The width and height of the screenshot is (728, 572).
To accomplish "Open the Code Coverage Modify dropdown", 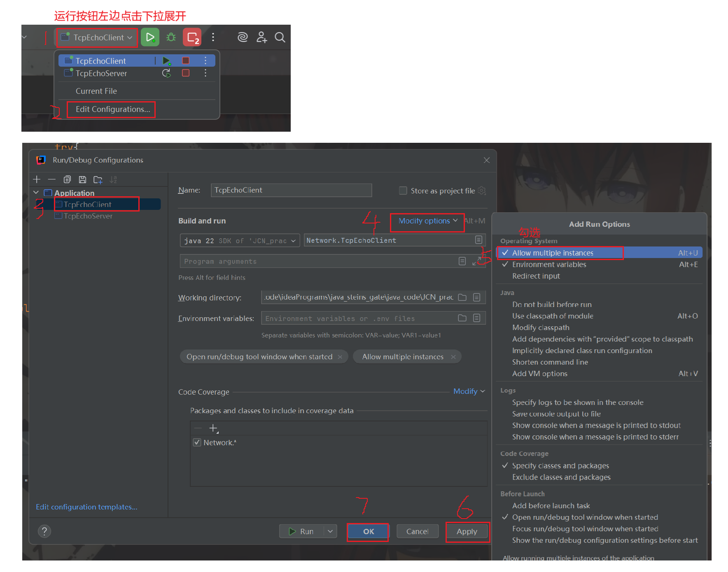I will click(469, 391).
